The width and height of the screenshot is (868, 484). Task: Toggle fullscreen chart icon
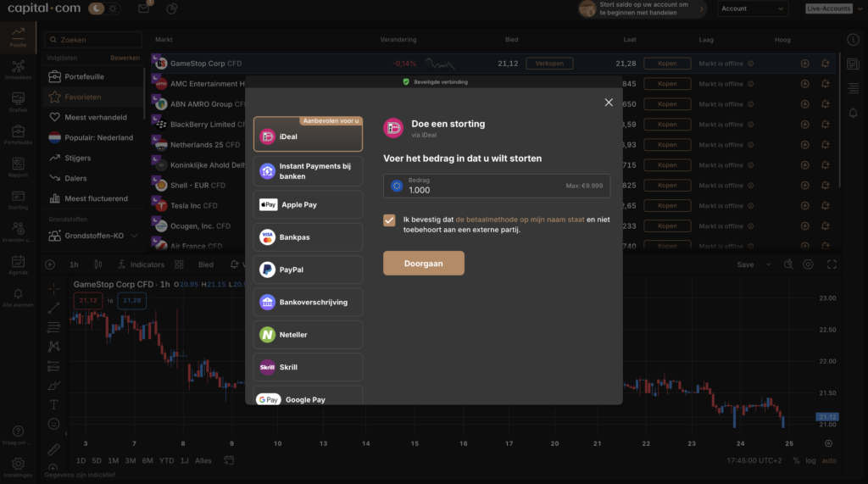[832, 264]
